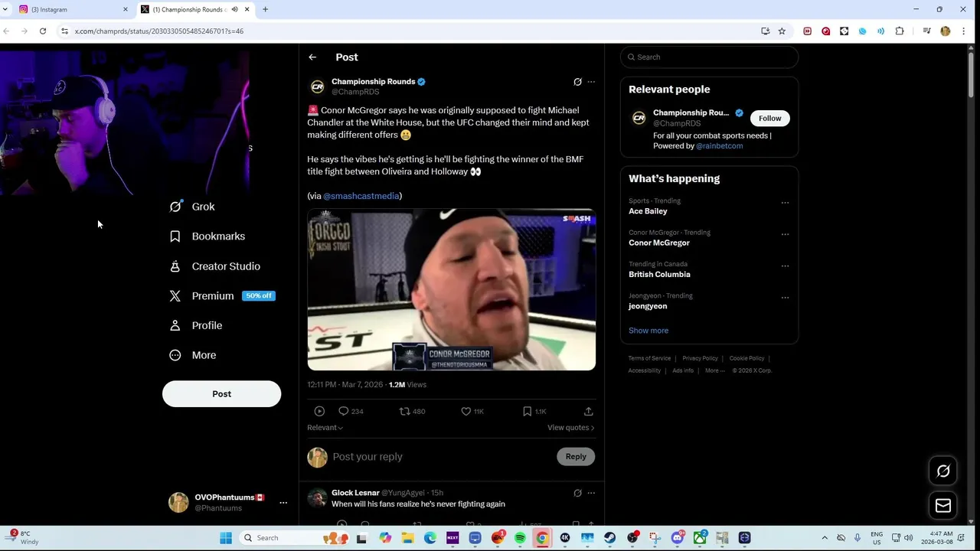Open the @rainbetcom link in the bio
The height and width of the screenshot is (551, 980).
pos(719,146)
